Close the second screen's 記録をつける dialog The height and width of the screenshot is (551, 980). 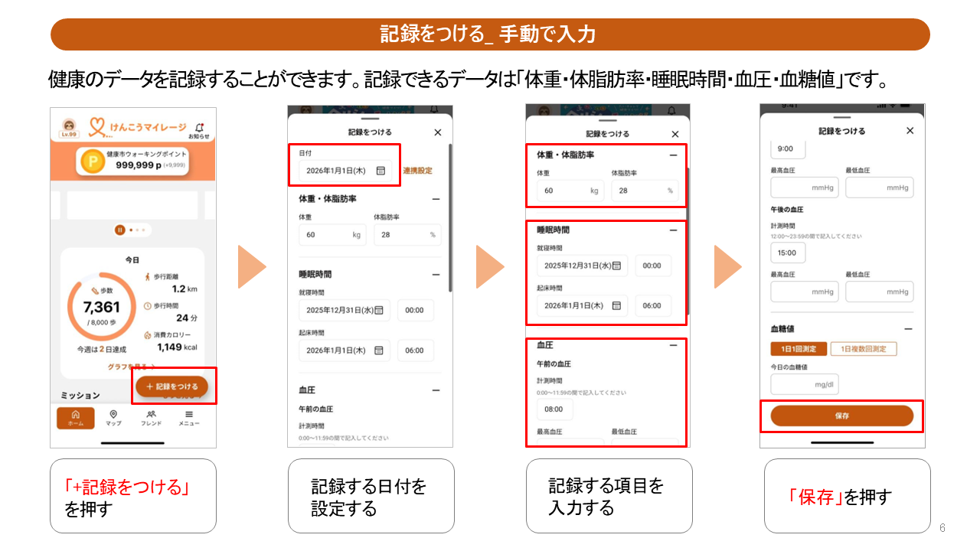click(438, 132)
